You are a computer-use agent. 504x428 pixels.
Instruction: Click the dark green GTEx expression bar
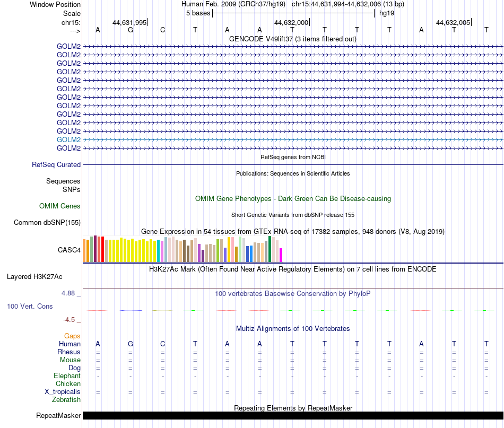click(x=270, y=249)
